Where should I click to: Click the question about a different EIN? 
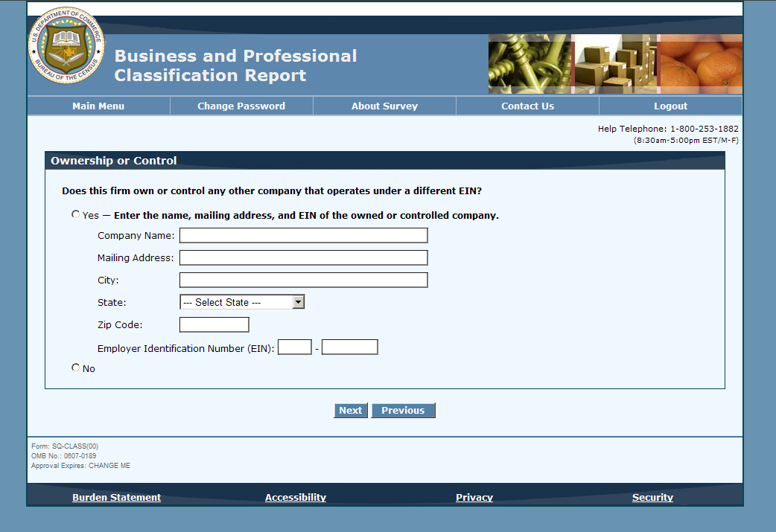pos(272,190)
